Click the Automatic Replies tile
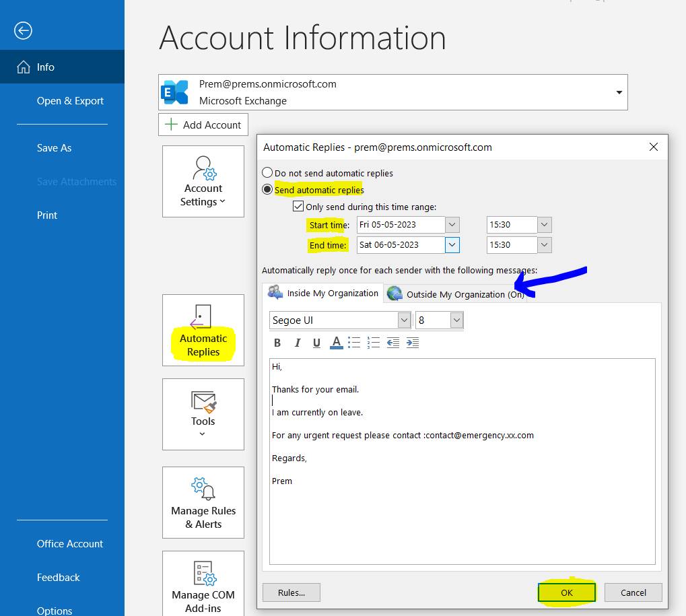 (x=203, y=331)
